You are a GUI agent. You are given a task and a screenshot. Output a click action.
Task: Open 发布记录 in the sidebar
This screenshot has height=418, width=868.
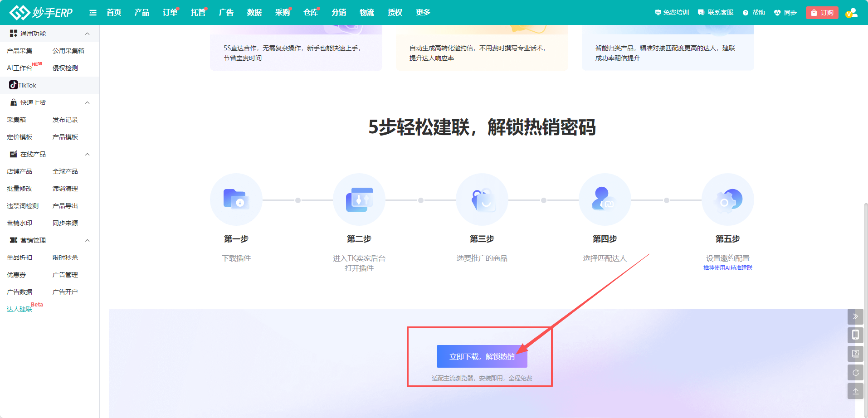coord(65,120)
